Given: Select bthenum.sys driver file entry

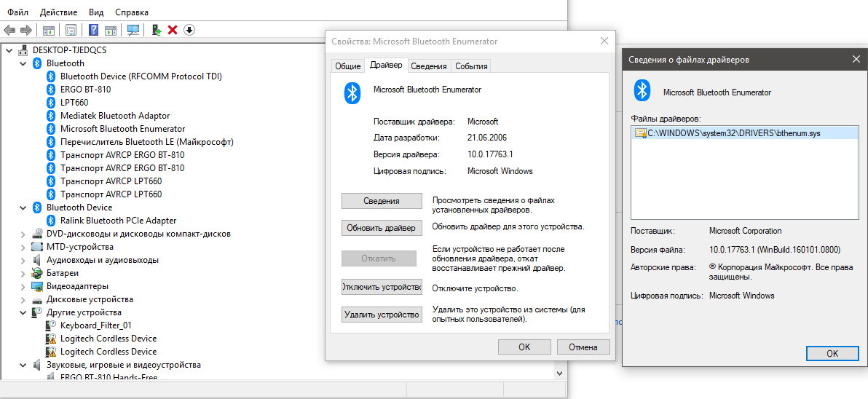Looking at the screenshot, I should [733, 133].
